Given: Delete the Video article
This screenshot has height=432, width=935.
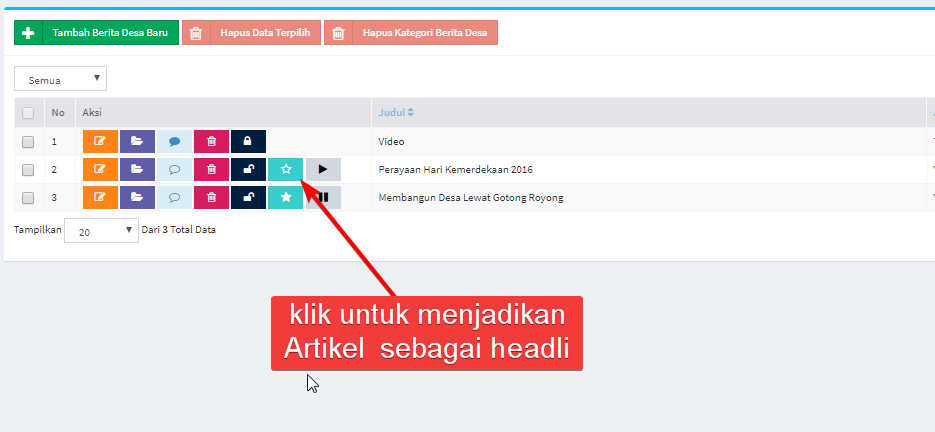Looking at the screenshot, I should [211, 141].
